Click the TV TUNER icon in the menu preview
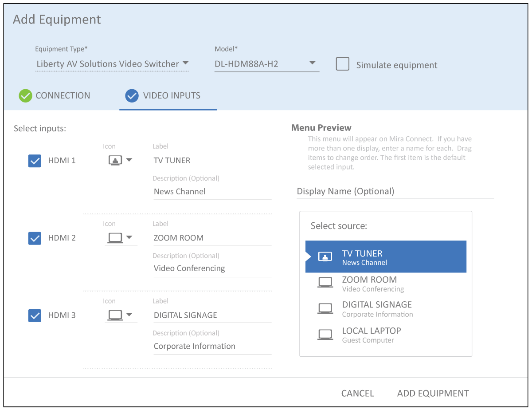 coord(325,256)
